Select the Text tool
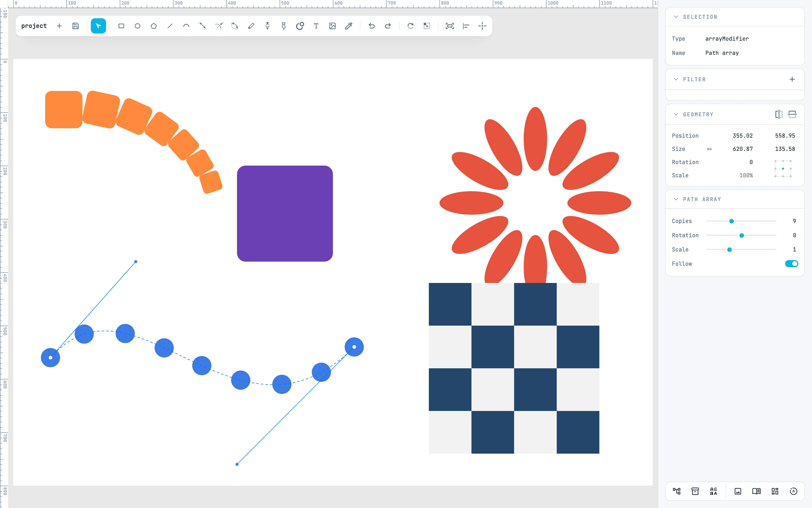 pyautogui.click(x=316, y=26)
